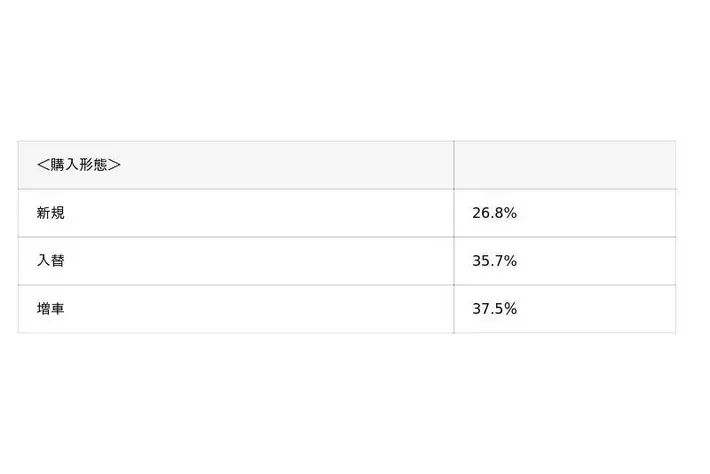Select the 35.7% value
The image size is (710, 474).
494,261
